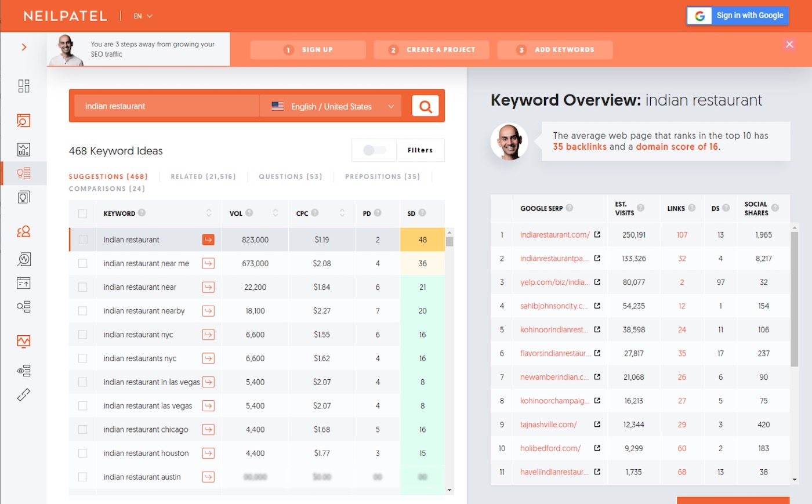
Task: Open external link icon for yelp.com/biz/india
Action: click(597, 282)
